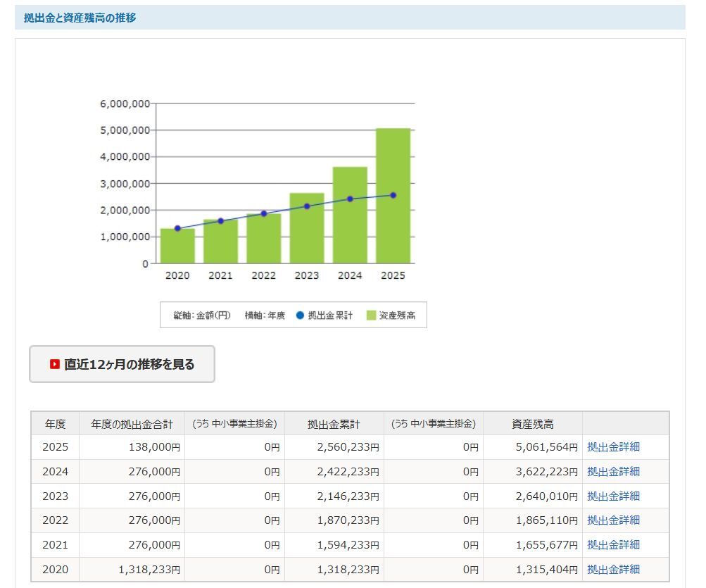The image size is (706, 588).
Task: Click the 2025 blue data point marker
Action: pyautogui.click(x=393, y=195)
